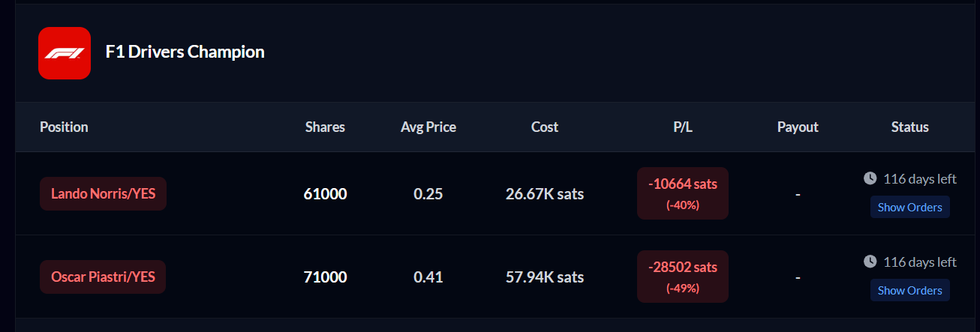Image resolution: width=980 pixels, height=332 pixels.
Task: Click the P/L column header
Action: click(683, 127)
